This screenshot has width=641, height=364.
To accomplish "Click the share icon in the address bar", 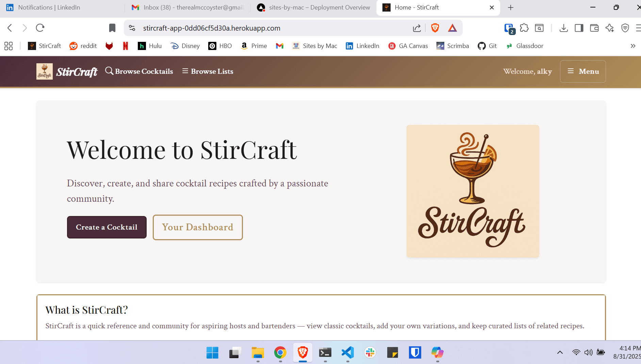I will click(416, 28).
